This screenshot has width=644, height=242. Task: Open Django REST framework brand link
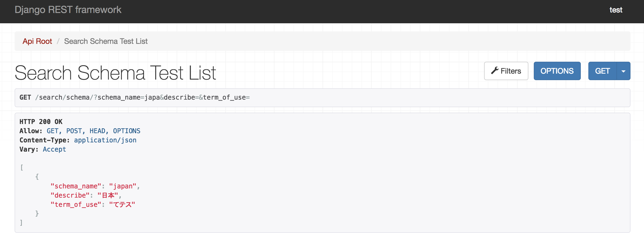pos(68,10)
